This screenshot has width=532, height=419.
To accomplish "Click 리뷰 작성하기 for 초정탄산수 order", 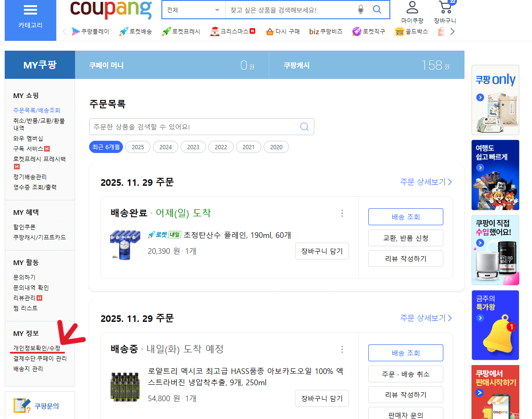I will [x=406, y=259].
